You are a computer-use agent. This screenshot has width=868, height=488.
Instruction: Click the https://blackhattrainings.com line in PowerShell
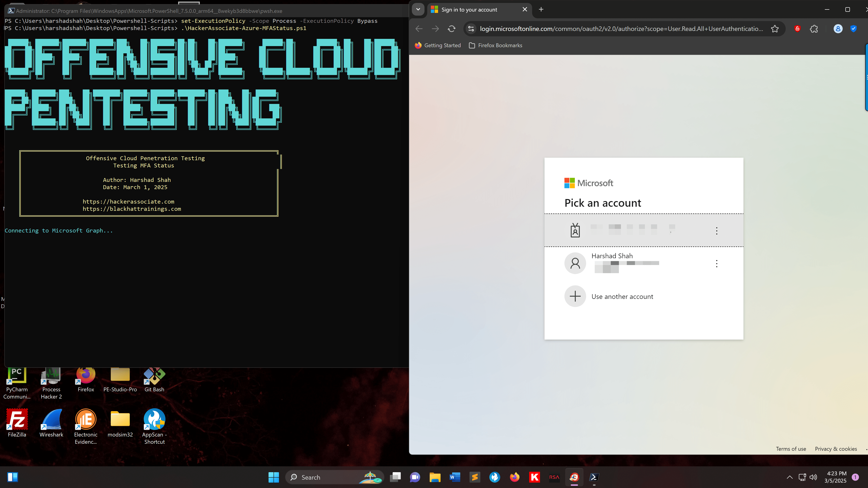(132, 209)
